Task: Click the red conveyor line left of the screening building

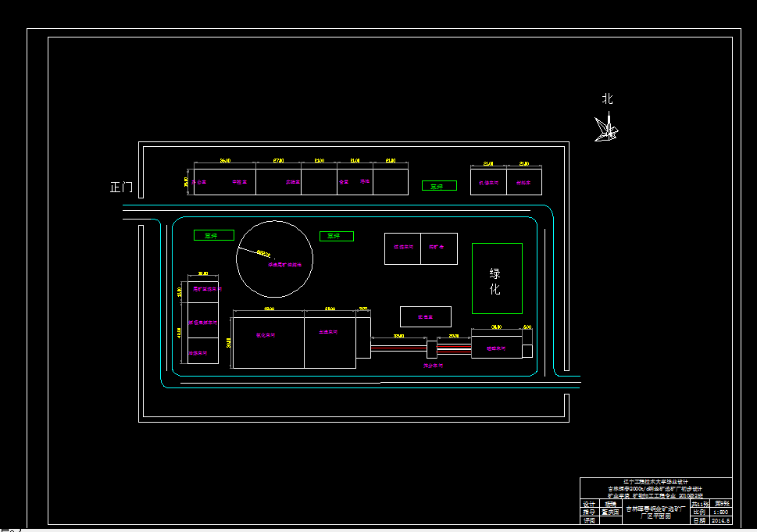Action: (398, 347)
